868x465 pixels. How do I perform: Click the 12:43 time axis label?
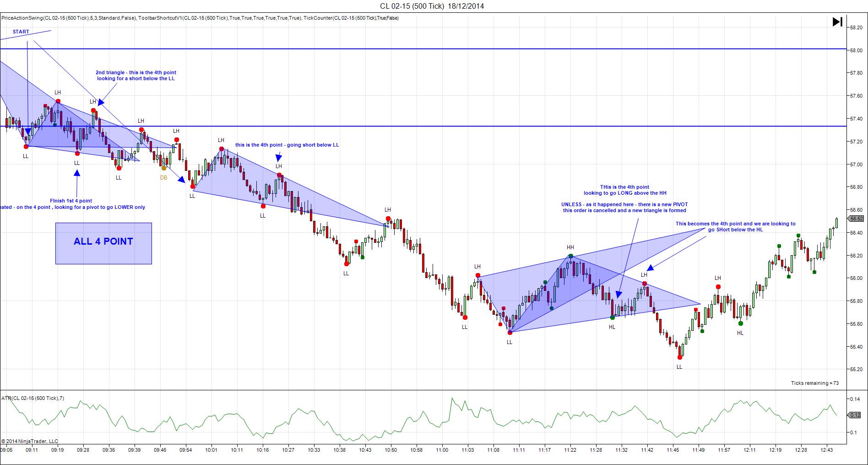(827, 450)
